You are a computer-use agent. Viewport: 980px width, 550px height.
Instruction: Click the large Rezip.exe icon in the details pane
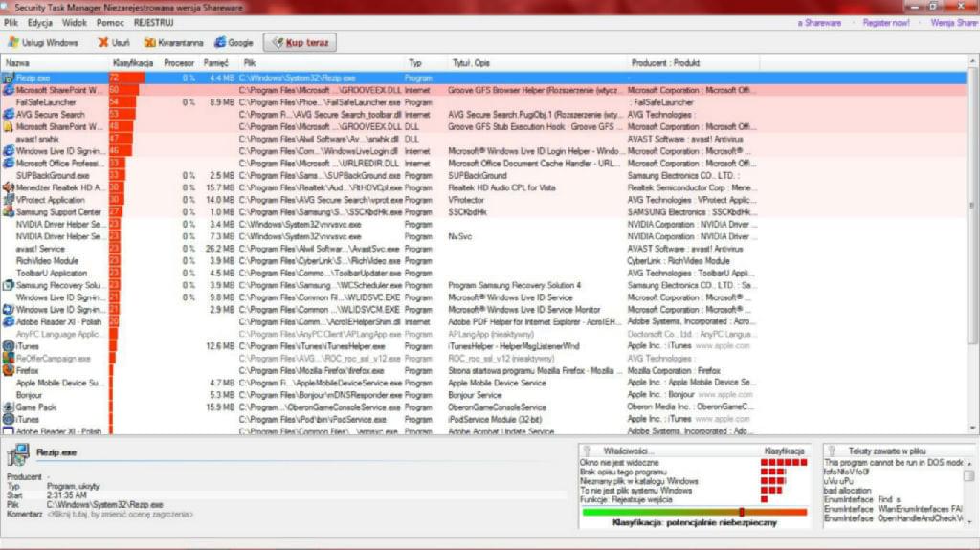click(x=18, y=455)
